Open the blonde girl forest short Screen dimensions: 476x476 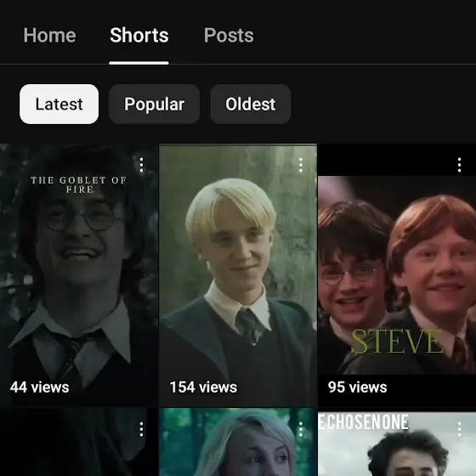[238, 442]
